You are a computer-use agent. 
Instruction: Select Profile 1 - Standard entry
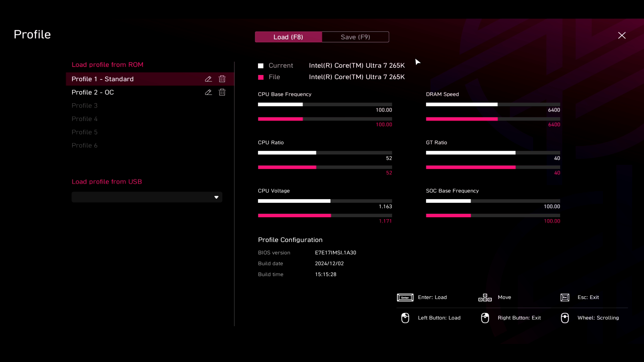[x=102, y=79]
